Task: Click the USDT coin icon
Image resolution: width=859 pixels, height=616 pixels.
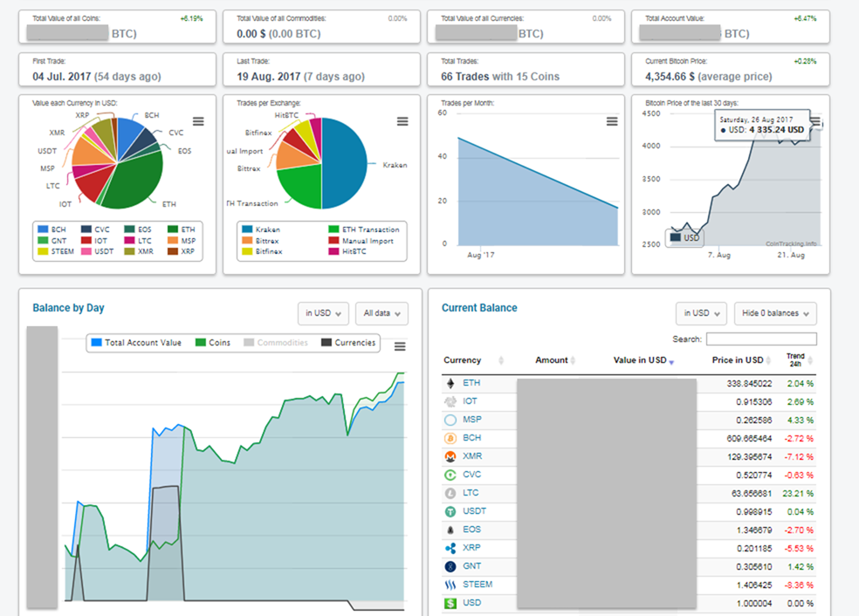Action: tap(450, 511)
